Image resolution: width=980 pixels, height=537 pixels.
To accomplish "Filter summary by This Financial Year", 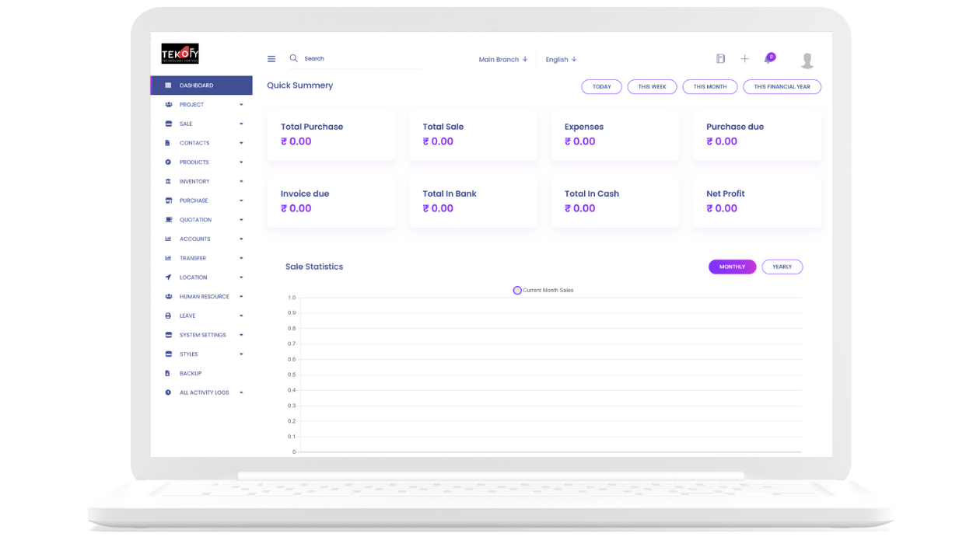I will (782, 87).
